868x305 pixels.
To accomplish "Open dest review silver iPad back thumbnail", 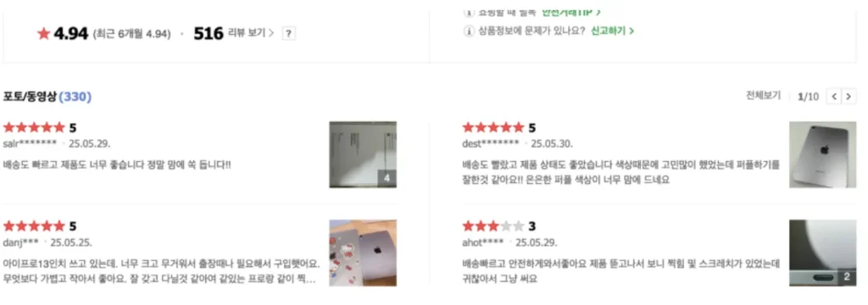I will tap(822, 154).
